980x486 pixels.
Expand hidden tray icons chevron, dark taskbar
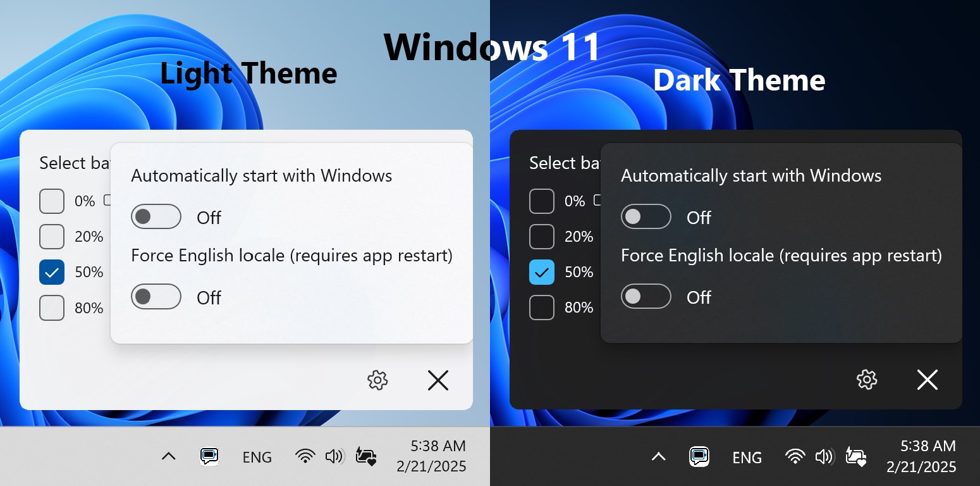click(658, 456)
